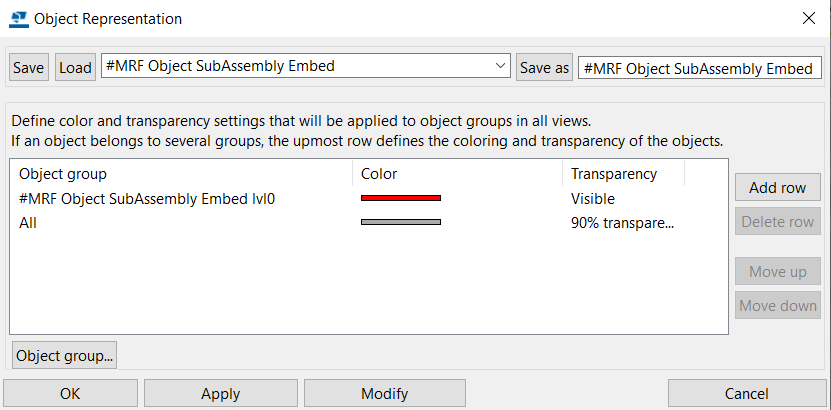Close the Object Representation dialog
Viewport: 831px width, 410px height.
809,19
